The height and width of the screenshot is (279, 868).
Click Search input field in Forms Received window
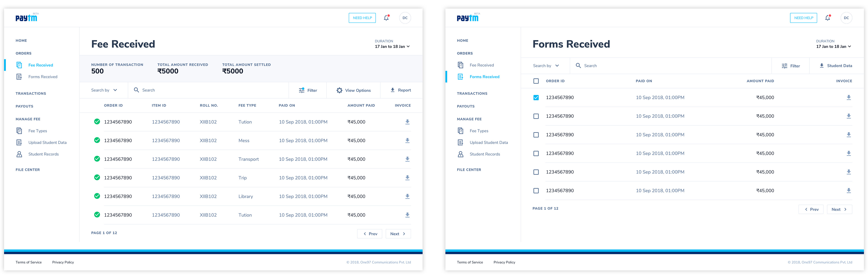pos(670,65)
